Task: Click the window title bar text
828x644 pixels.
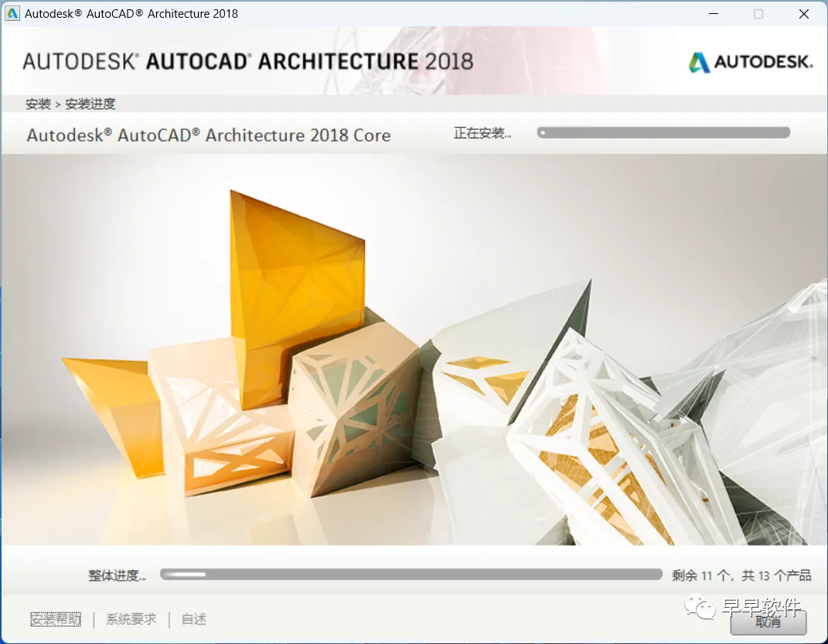Action: pyautogui.click(x=131, y=14)
